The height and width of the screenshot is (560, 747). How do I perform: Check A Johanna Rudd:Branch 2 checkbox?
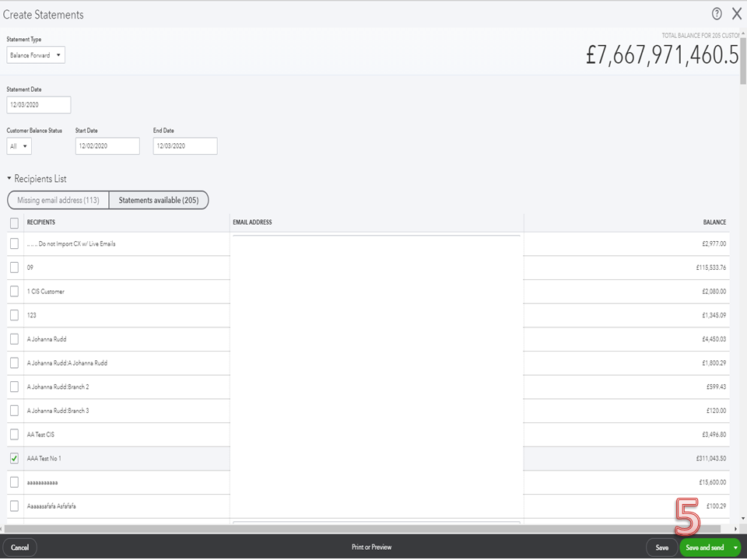[x=14, y=387]
